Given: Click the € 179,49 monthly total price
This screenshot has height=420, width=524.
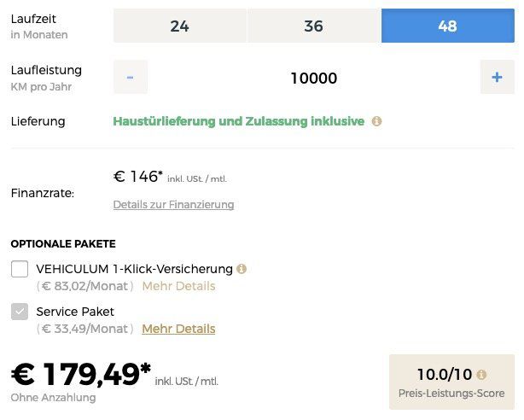Looking at the screenshot, I should (x=81, y=375).
